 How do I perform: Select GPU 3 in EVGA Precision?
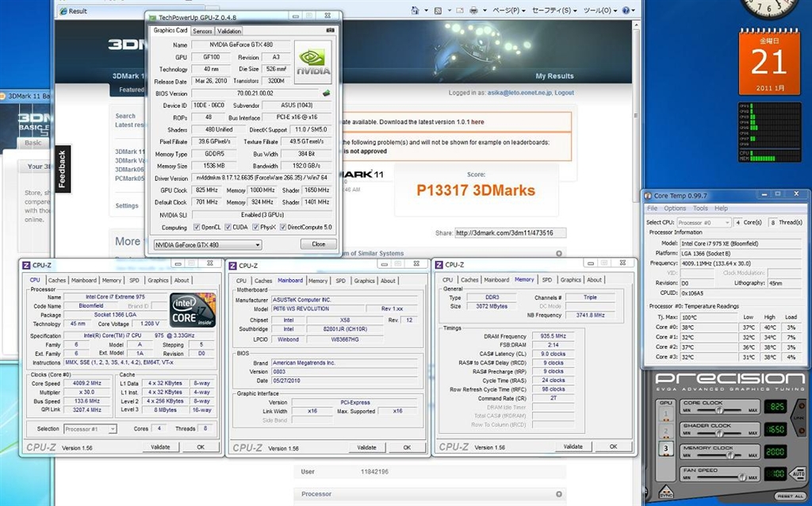666,449
